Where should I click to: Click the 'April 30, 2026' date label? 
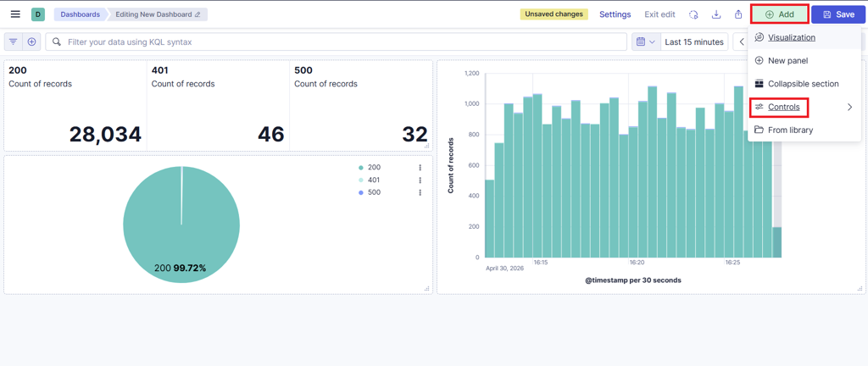(x=504, y=268)
